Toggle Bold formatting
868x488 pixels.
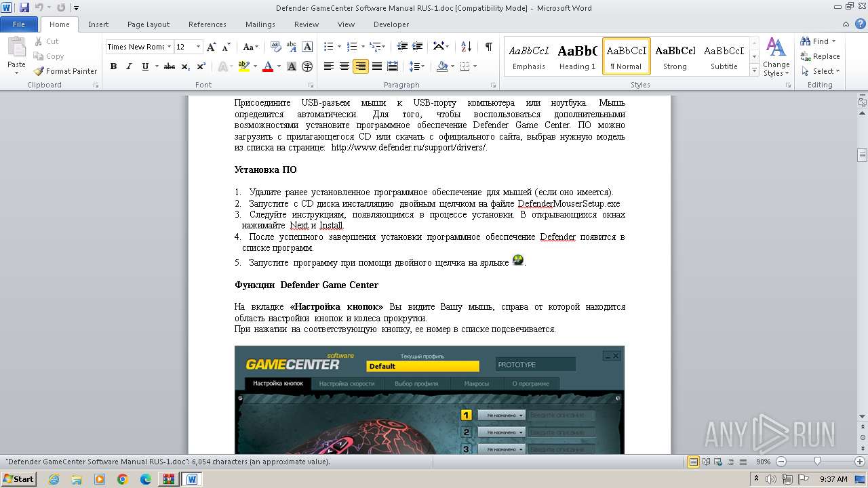[x=113, y=66]
